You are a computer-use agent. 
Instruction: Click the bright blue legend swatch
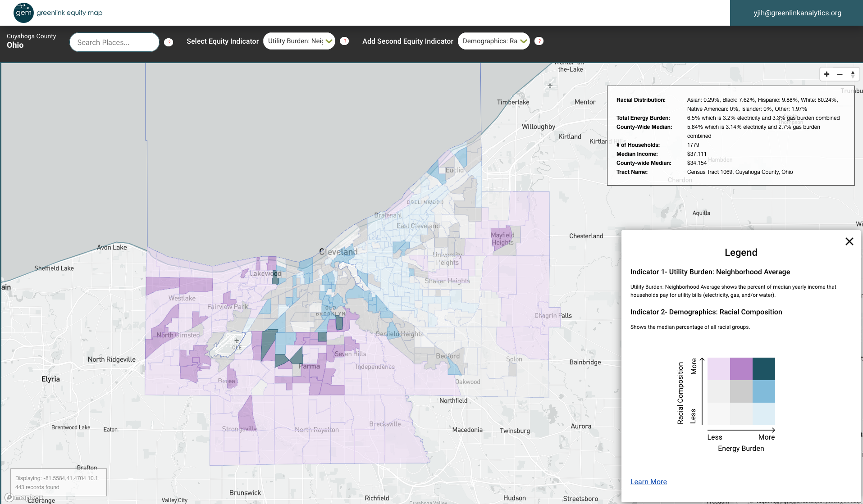pyautogui.click(x=763, y=391)
